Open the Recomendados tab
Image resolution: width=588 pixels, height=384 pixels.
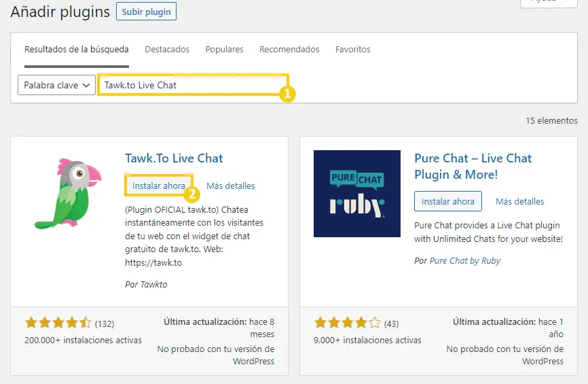click(x=289, y=49)
